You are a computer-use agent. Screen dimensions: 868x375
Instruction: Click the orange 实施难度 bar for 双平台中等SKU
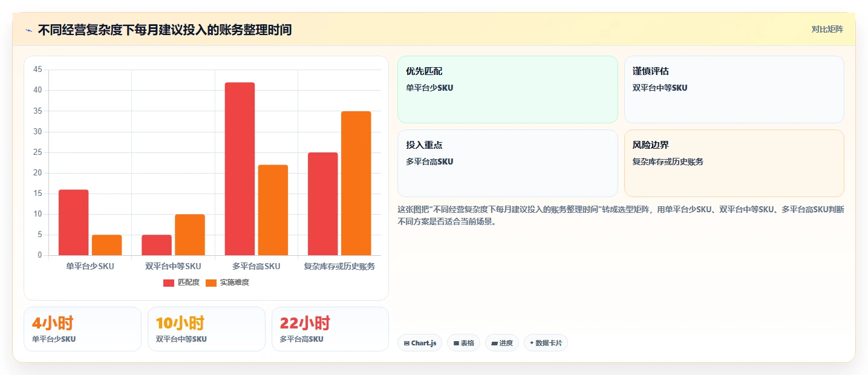tap(190, 235)
